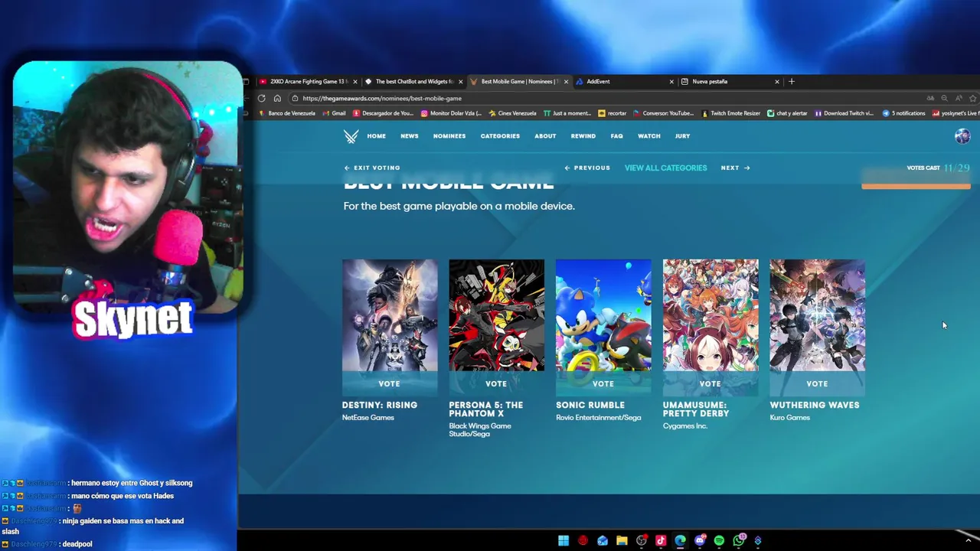Image resolution: width=980 pixels, height=551 pixels.
Task: Vote for Destiny: Rising
Action: [x=390, y=383]
